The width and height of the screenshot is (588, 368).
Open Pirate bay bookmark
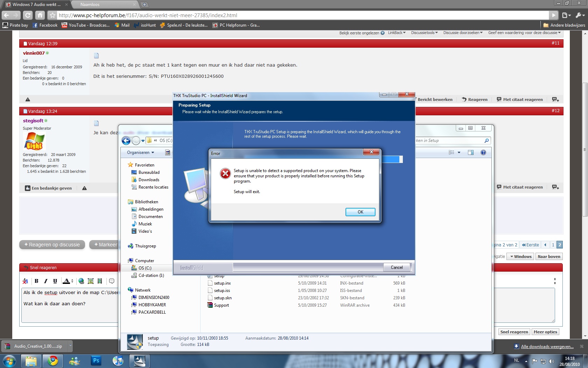[x=15, y=25]
